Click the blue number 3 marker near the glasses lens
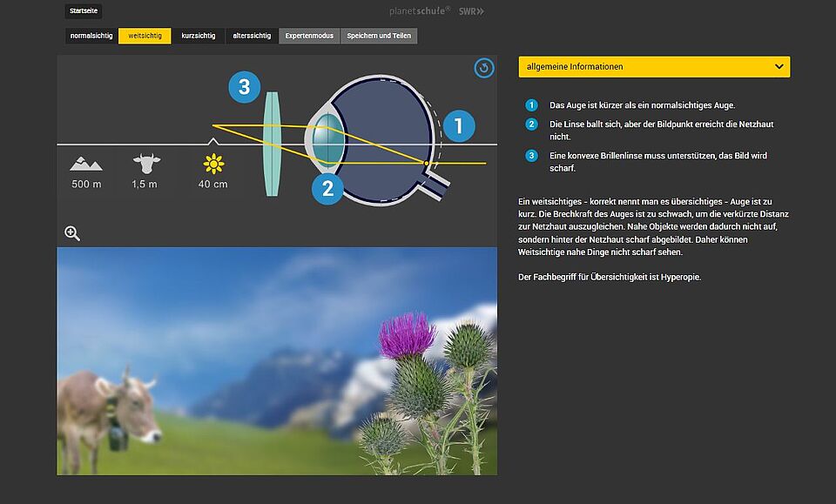 244,87
